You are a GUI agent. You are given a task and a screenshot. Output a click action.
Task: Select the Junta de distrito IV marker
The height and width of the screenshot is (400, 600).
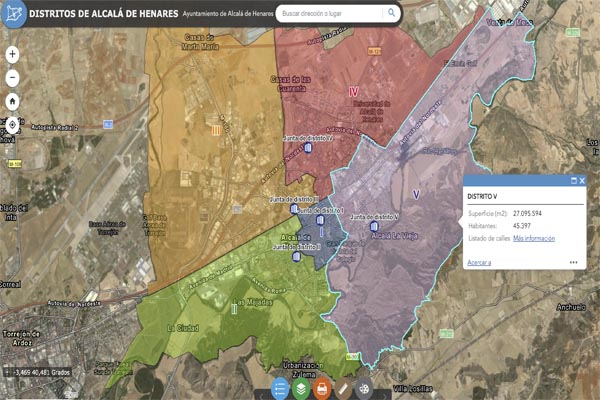(309, 146)
